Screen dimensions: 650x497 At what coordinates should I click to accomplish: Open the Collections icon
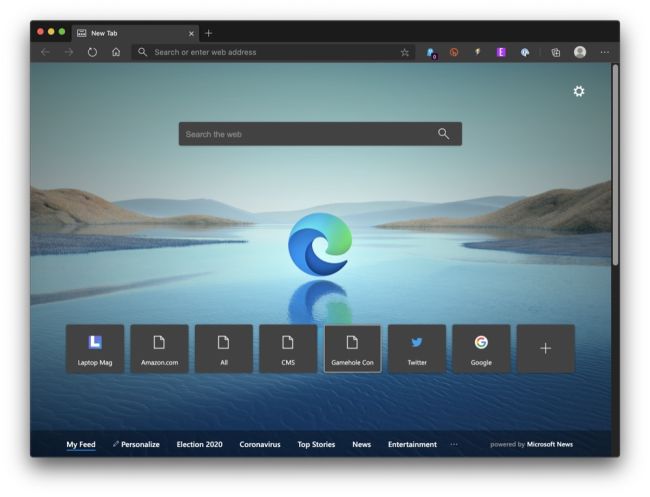pos(555,52)
